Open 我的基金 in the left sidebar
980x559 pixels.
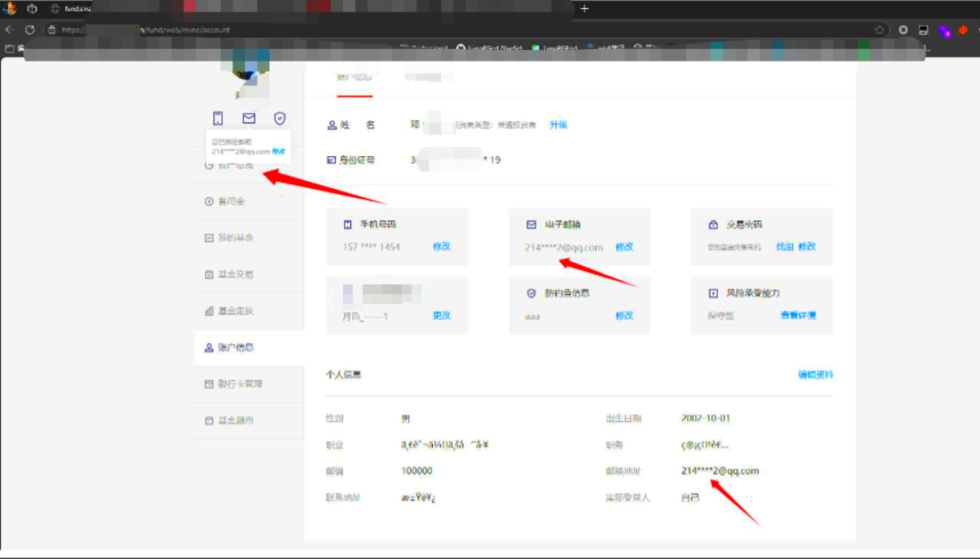234,238
